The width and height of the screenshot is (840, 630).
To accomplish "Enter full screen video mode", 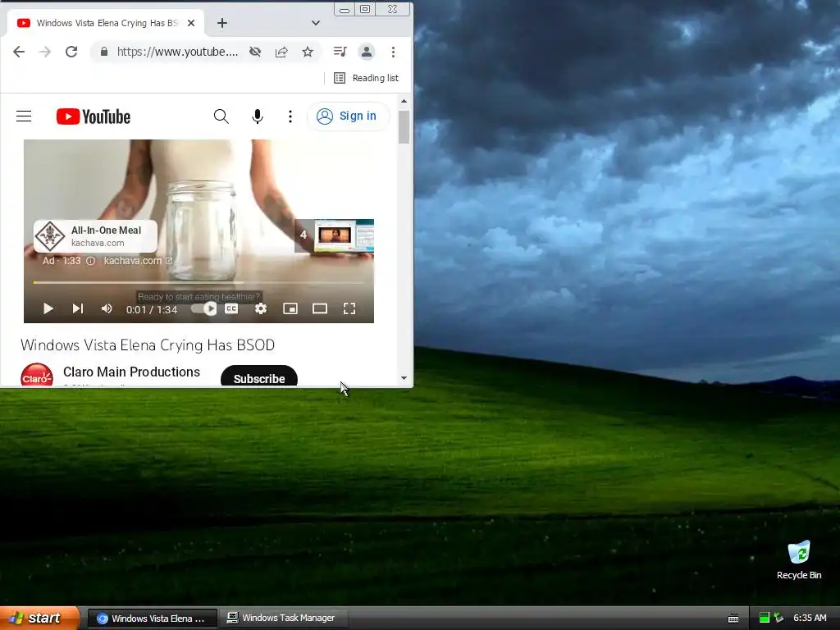I will coord(349,308).
